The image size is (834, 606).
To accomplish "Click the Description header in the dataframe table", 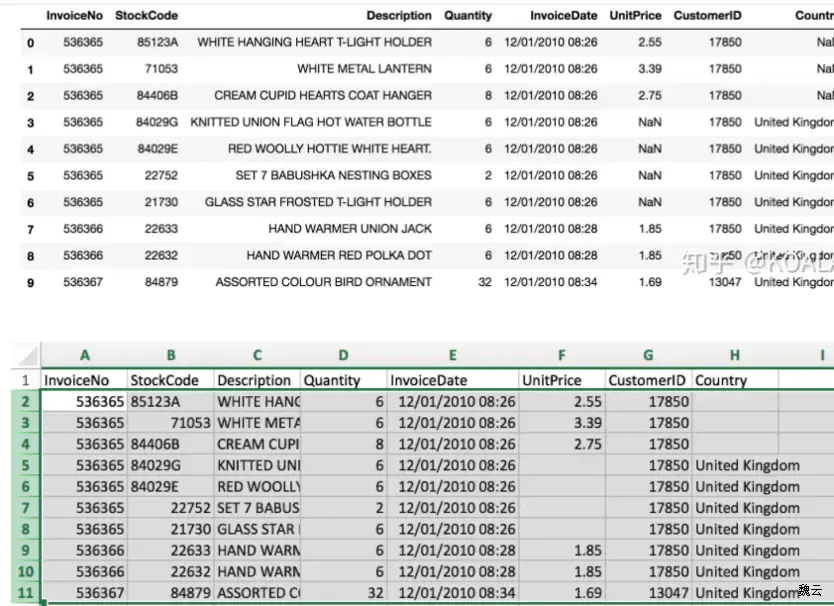I will tap(399, 15).
